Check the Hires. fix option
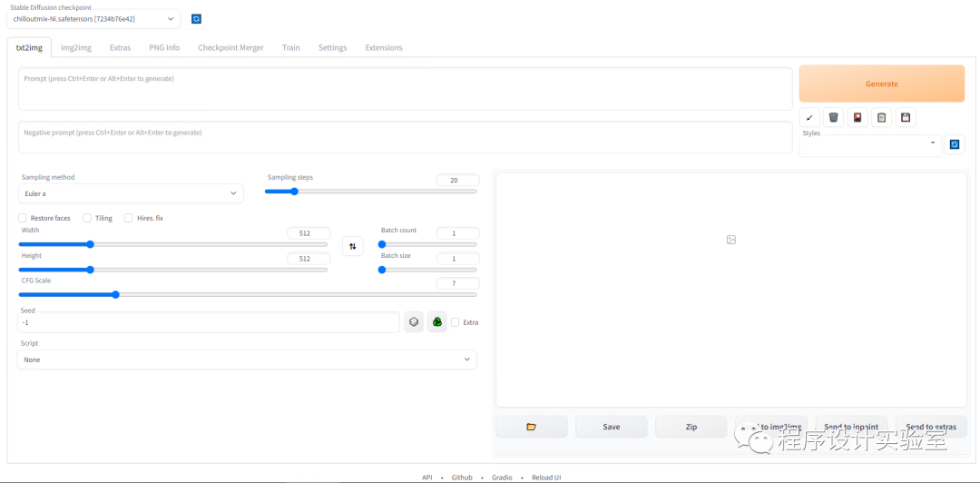 (x=129, y=218)
